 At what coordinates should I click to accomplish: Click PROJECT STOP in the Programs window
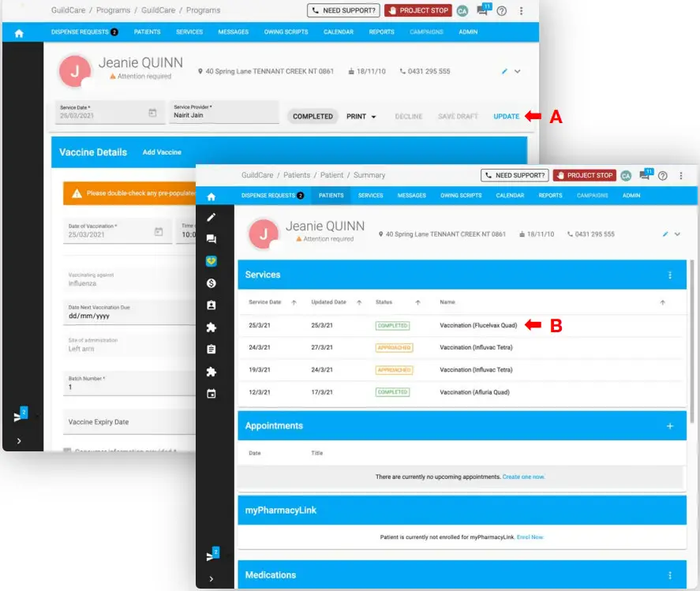click(x=418, y=10)
